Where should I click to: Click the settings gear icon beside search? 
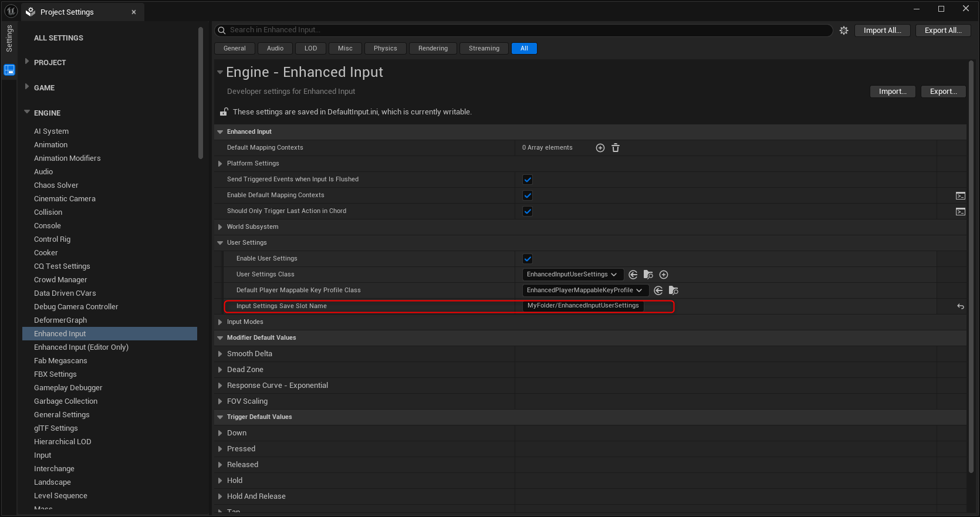pos(844,31)
